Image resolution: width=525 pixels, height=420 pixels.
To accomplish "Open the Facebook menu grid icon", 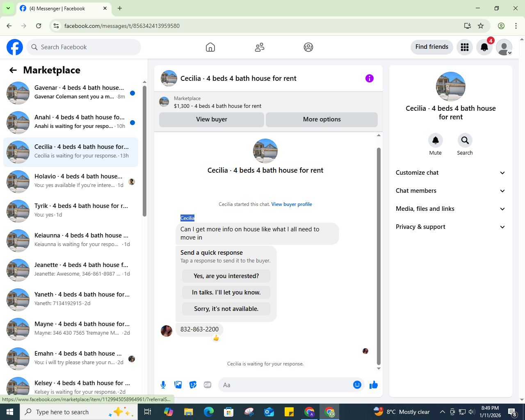I will 465,47.
